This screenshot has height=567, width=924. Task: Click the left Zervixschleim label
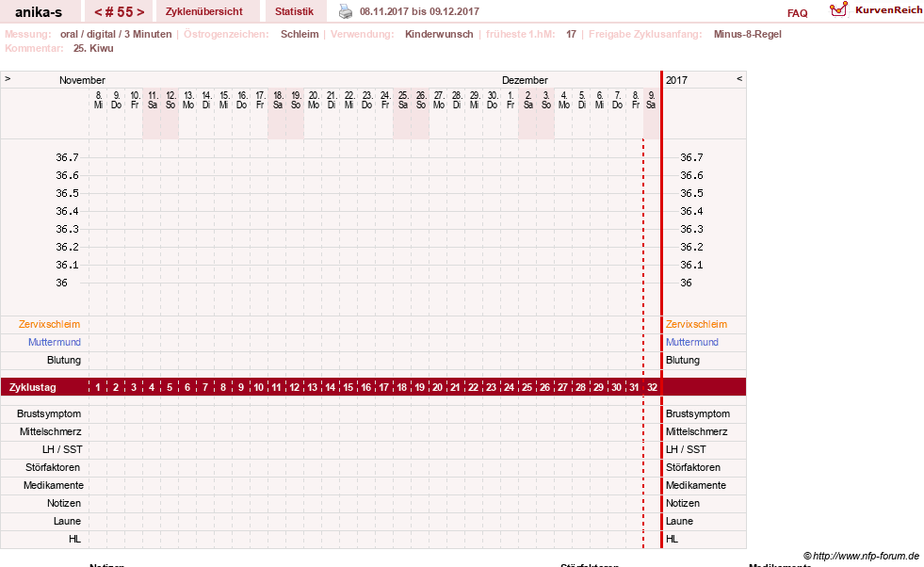pyautogui.click(x=50, y=324)
